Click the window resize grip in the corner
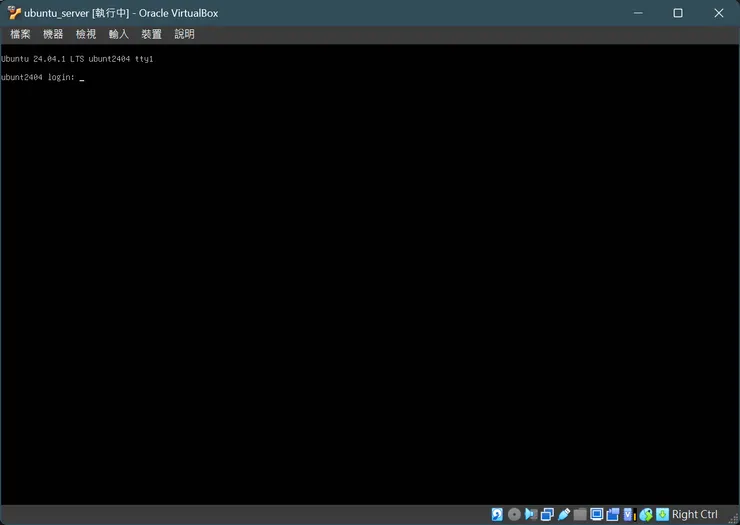Viewport: 740px width, 525px height. 733,519
